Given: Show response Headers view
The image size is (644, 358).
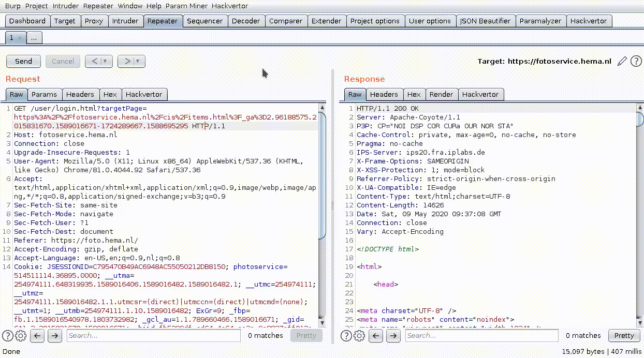Looking at the screenshot, I should pos(384,94).
